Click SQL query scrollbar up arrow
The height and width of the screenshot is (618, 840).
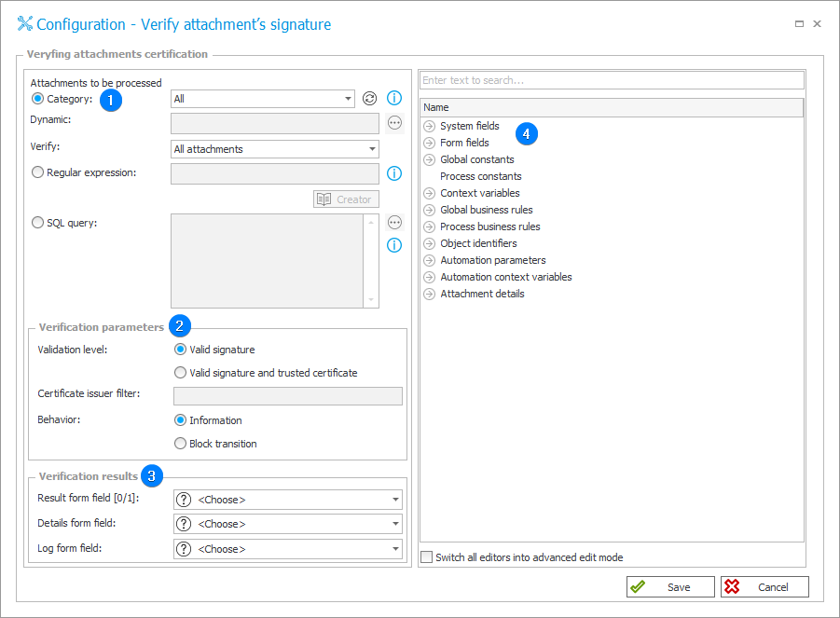(x=371, y=222)
